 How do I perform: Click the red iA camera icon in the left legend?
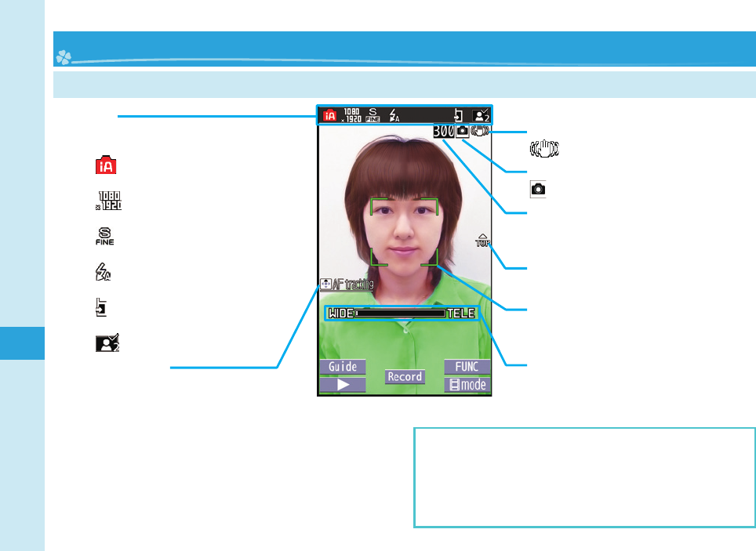[x=106, y=165]
